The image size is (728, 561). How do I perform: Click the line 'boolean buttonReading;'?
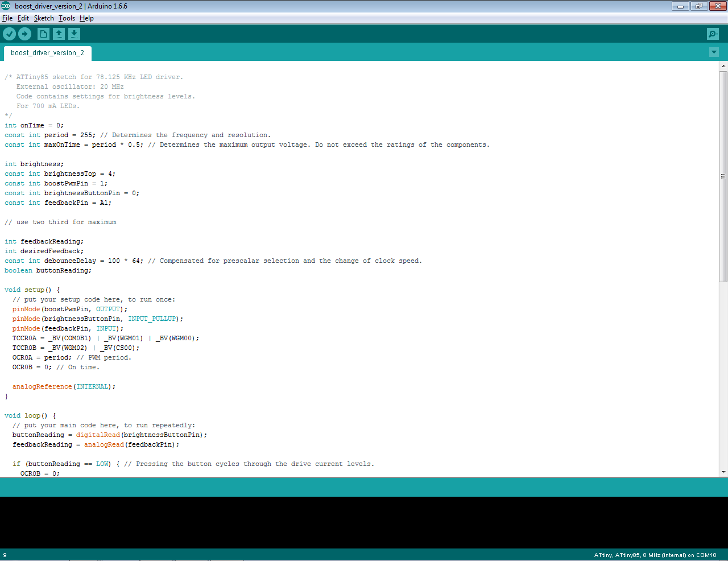pyautogui.click(x=48, y=271)
